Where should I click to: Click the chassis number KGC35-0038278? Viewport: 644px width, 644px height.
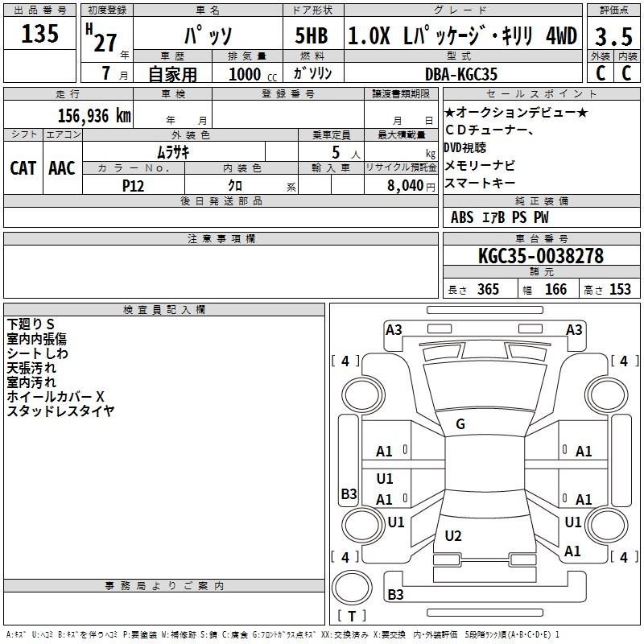coord(541,256)
